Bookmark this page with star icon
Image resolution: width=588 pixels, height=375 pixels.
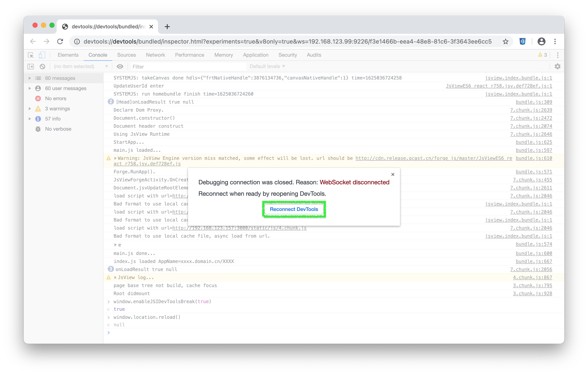click(x=506, y=42)
